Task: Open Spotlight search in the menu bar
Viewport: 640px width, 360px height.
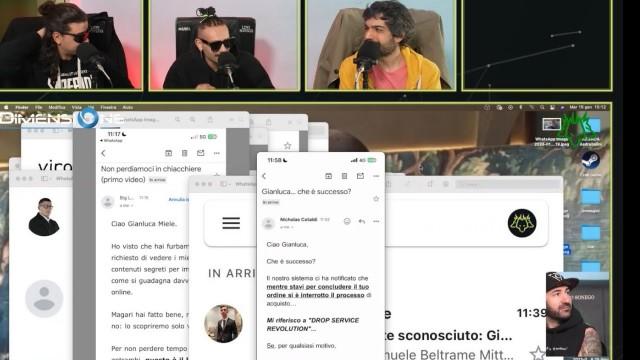Action: point(542,107)
